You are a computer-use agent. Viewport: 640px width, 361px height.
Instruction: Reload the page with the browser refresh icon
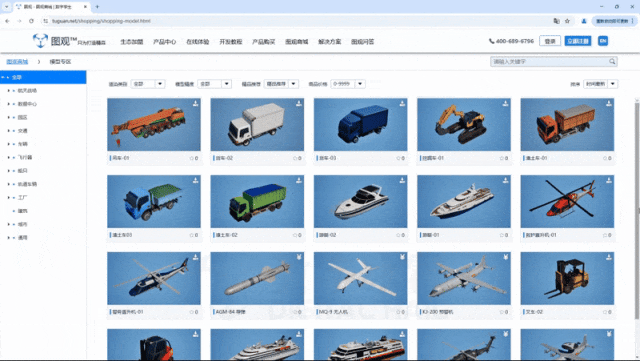click(x=31, y=21)
